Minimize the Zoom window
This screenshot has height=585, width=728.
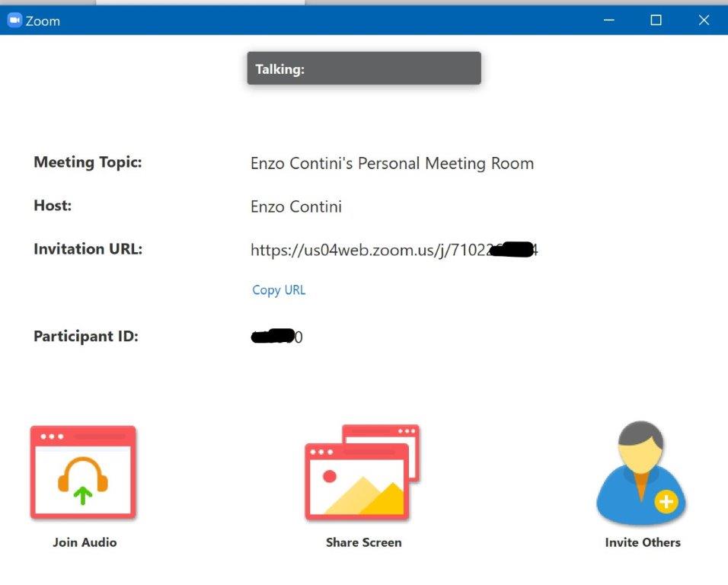[x=608, y=21]
